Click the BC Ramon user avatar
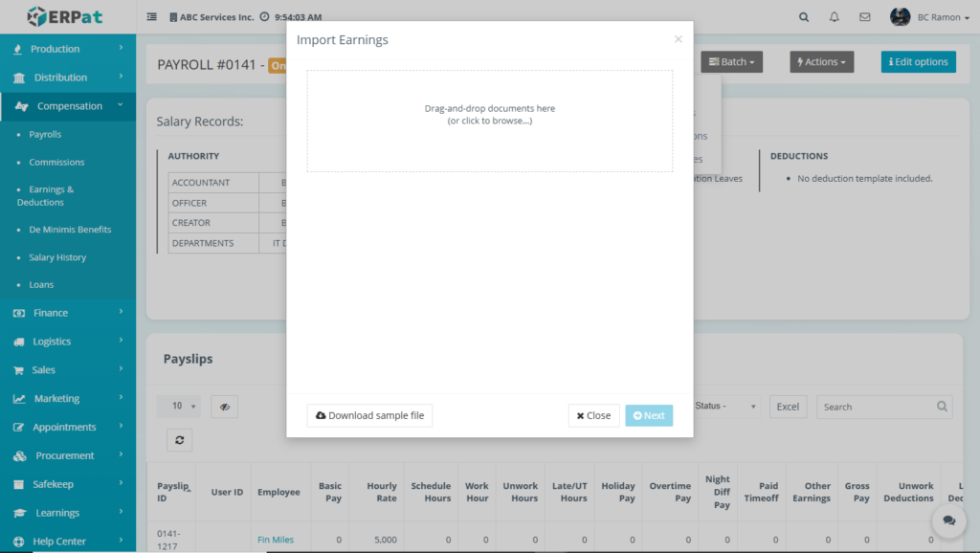Viewport: 980px width, 553px height. [900, 17]
